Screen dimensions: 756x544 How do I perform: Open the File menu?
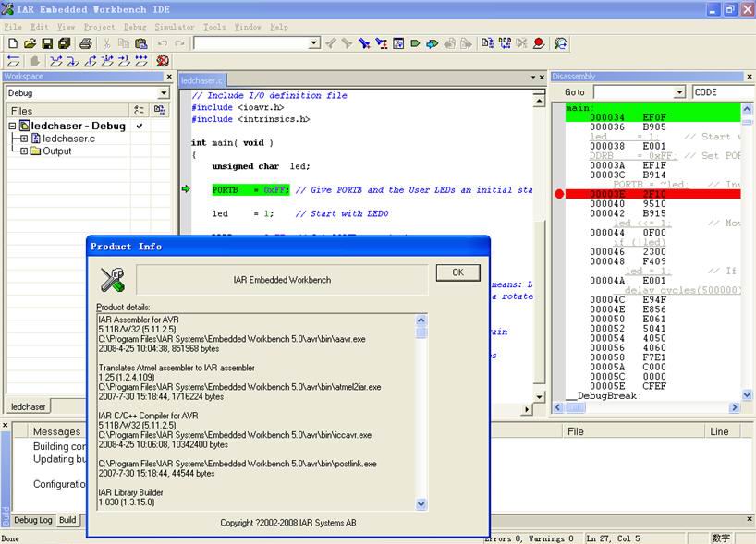[x=13, y=27]
